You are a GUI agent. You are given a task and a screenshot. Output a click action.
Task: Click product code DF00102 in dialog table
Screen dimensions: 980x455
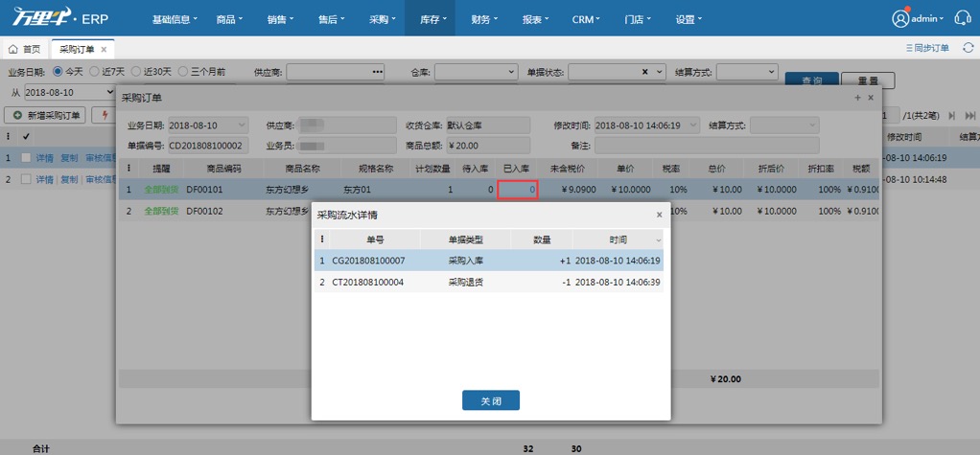pyautogui.click(x=204, y=211)
